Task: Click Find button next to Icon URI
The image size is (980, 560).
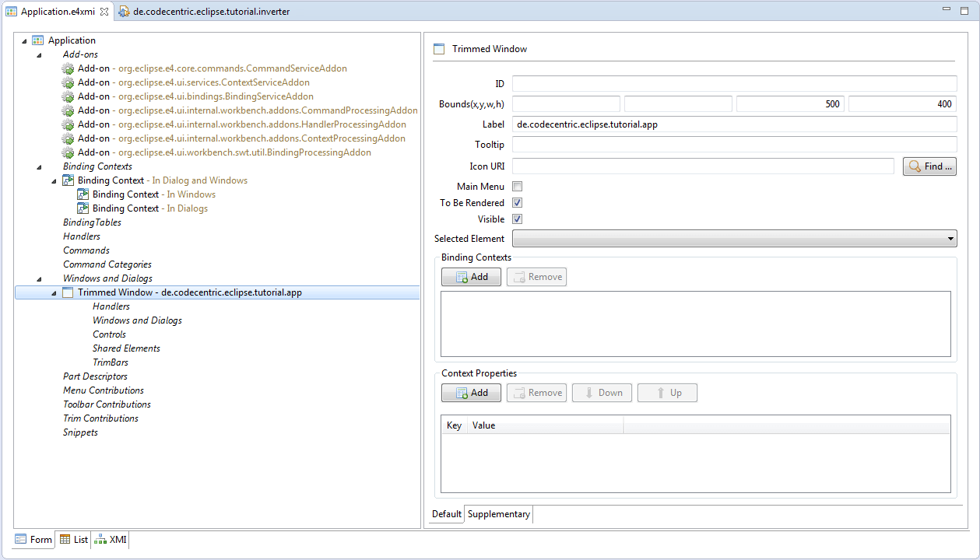Action: (x=929, y=166)
